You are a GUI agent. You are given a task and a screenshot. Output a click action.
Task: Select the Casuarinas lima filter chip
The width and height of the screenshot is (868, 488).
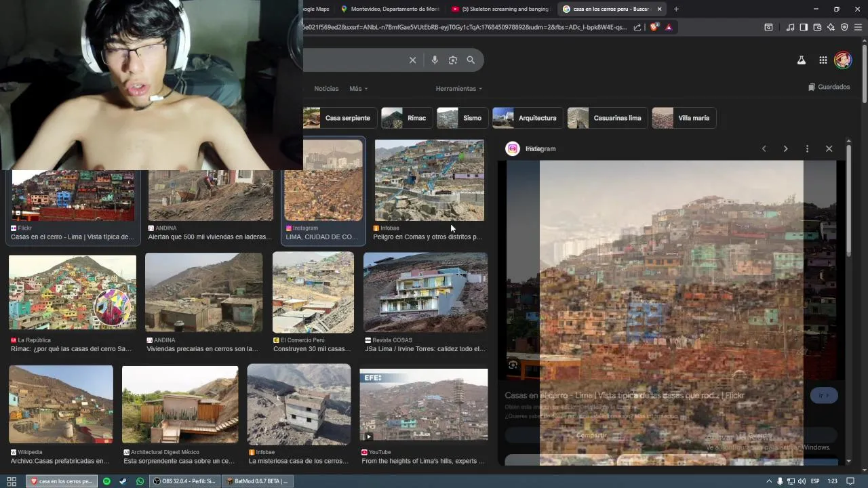pyautogui.click(x=608, y=118)
